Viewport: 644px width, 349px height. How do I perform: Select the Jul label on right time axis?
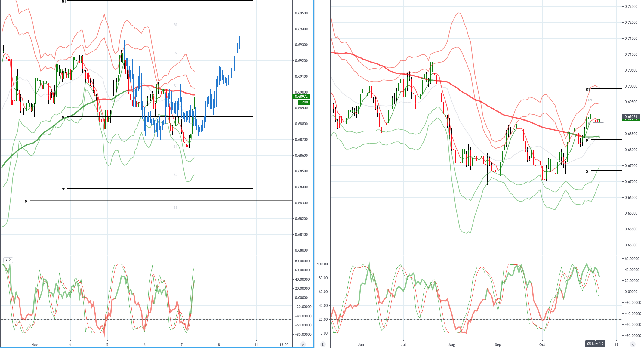tap(403, 345)
